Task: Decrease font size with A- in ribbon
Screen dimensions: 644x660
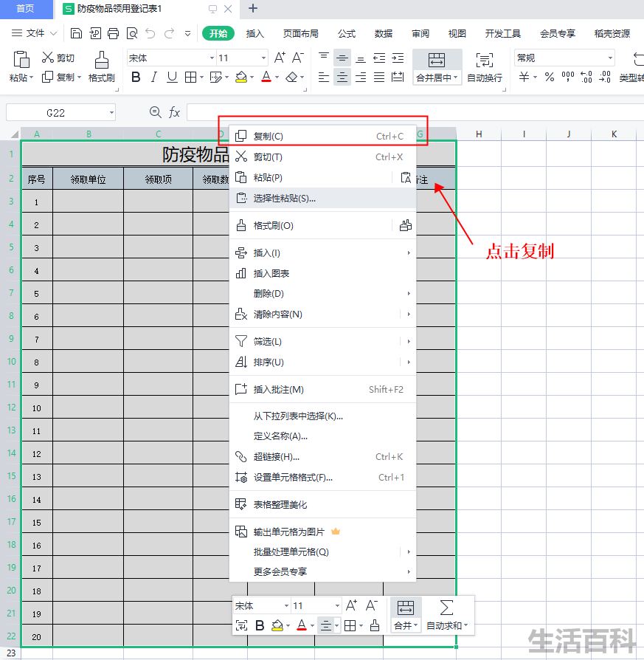Action: (x=298, y=58)
